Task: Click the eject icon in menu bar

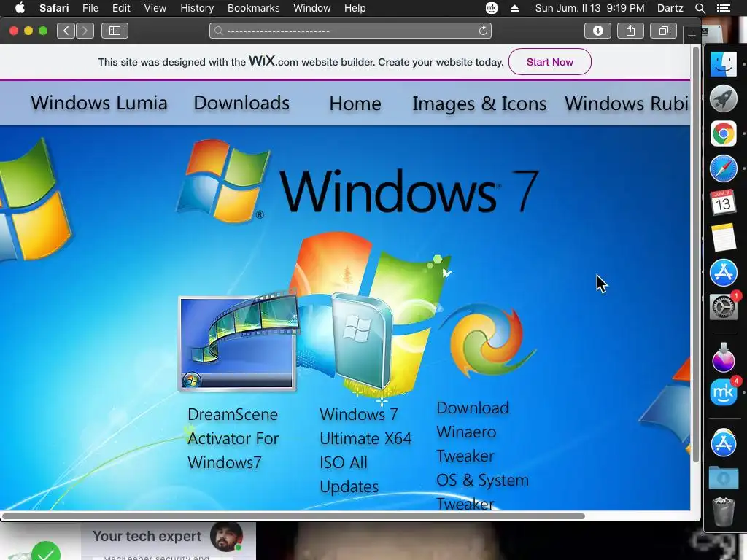Action: click(x=514, y=8)
